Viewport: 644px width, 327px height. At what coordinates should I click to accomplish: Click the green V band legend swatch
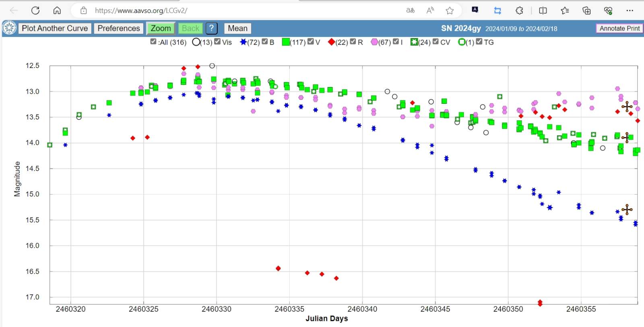coord(286,42)
